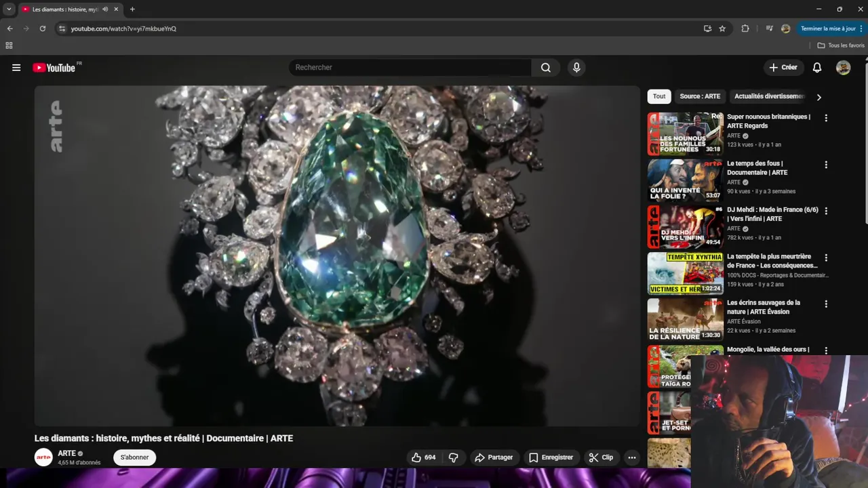The image size is (868, 488).
Task: Click the search magnifier button
Action: tap(546, 68)
